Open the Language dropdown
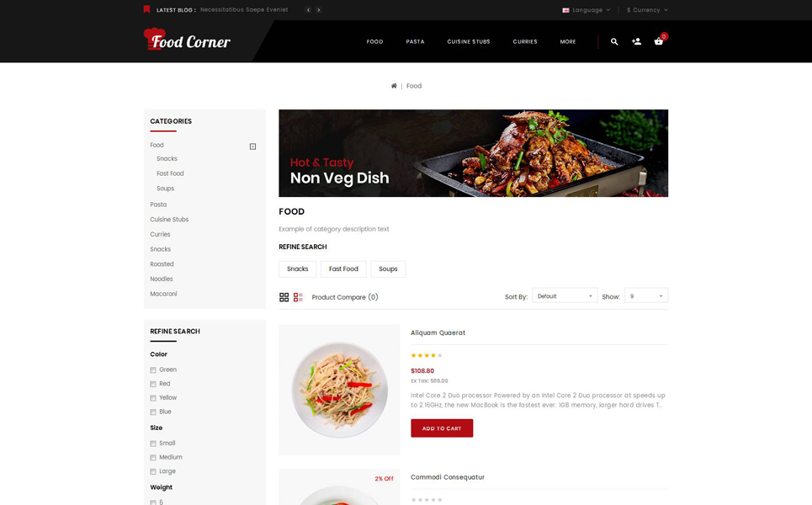 tap(586, 10)
